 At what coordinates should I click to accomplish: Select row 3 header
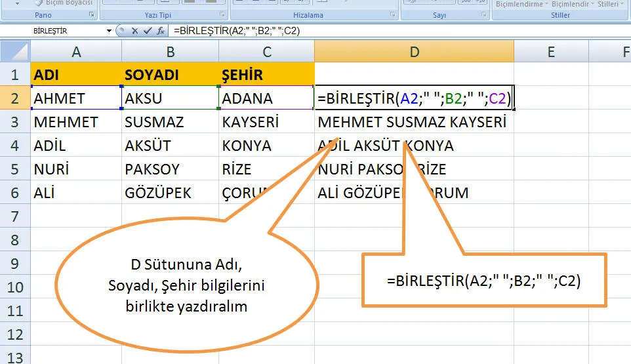point(15,122)
